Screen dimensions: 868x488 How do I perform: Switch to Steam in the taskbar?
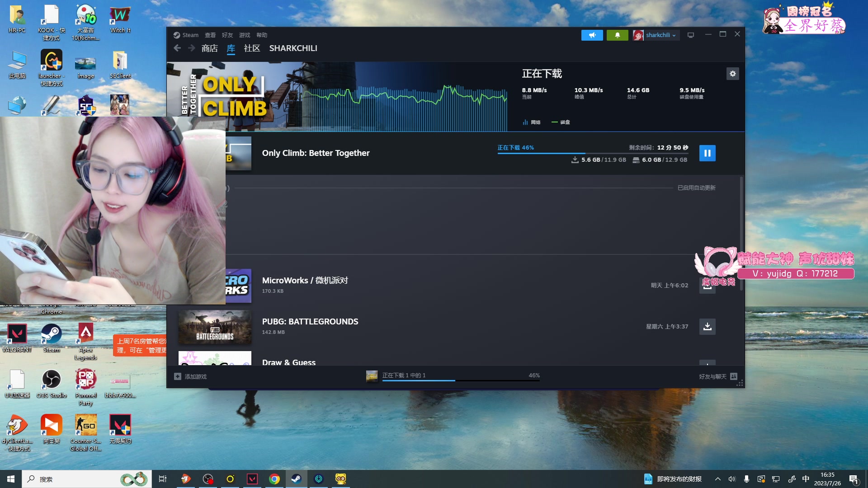(297, 479)
